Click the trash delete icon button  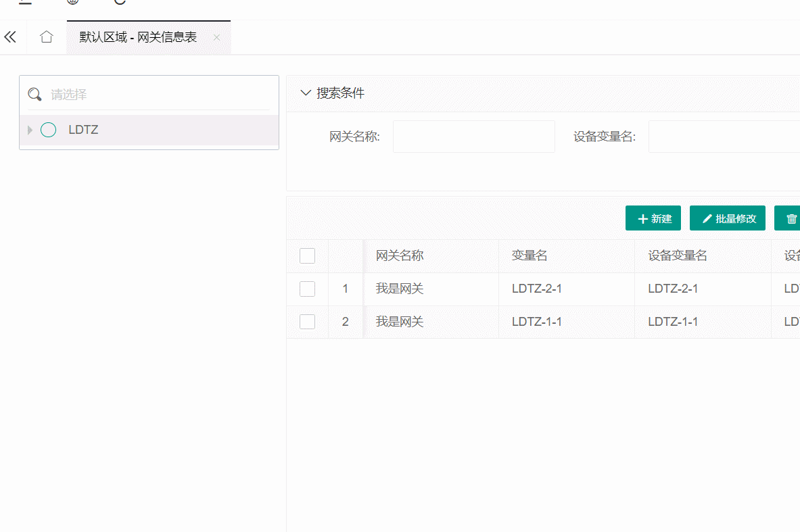click(x=791, y=218)
